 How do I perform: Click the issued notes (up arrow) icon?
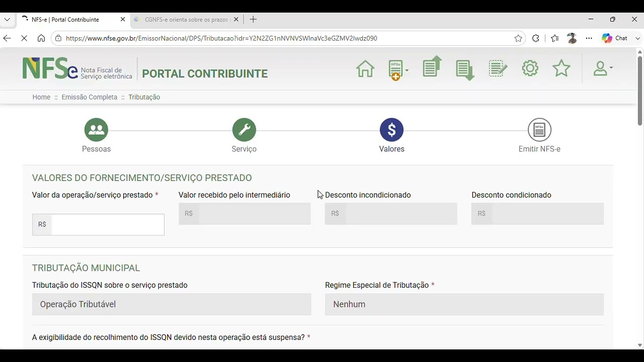tap(432, 66)
